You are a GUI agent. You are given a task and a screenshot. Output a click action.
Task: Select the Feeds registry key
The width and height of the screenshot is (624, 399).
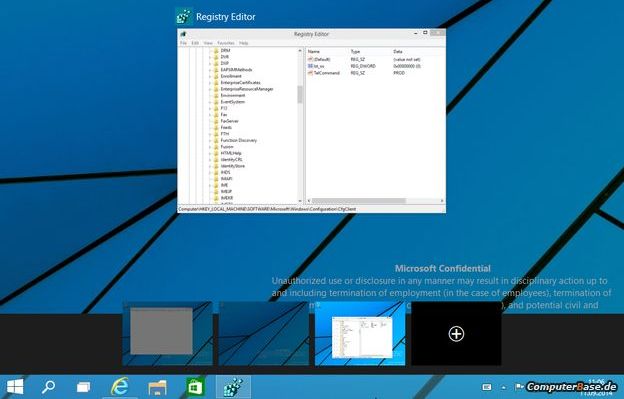click(x=226, y=128)
